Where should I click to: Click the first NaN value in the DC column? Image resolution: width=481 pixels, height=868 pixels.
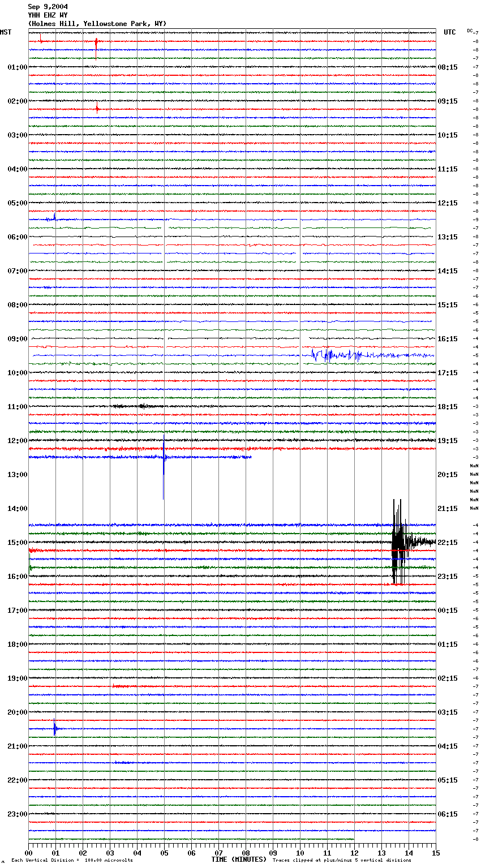pyautogui.click(x=474, y=466)
